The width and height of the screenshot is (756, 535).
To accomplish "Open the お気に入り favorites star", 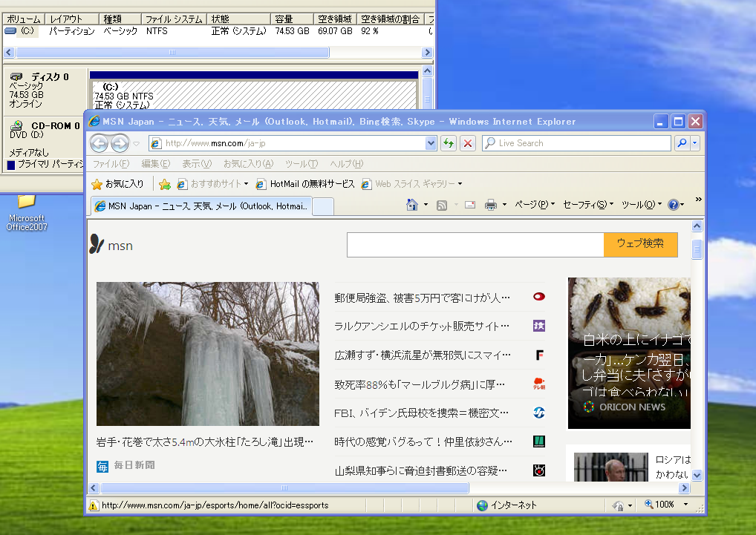I will (96, 184).
